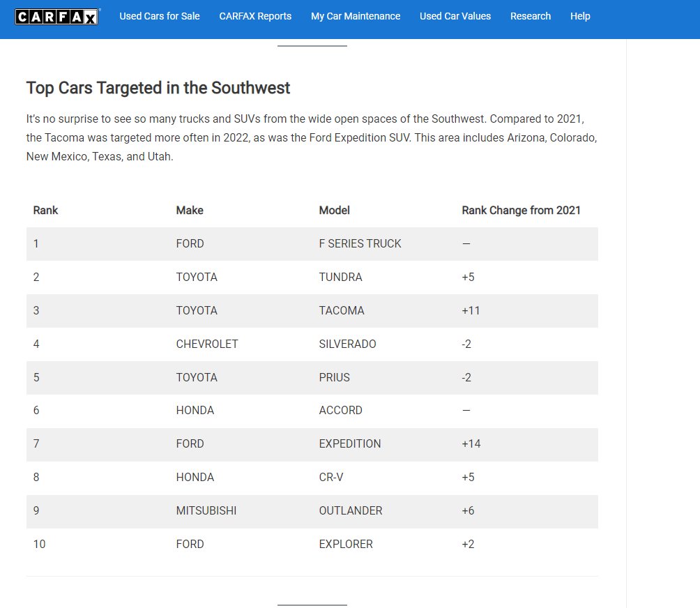Click FORD in the F SERIES TRUCK row
This screenshot has width=700, height=608.
coord(190,244)
